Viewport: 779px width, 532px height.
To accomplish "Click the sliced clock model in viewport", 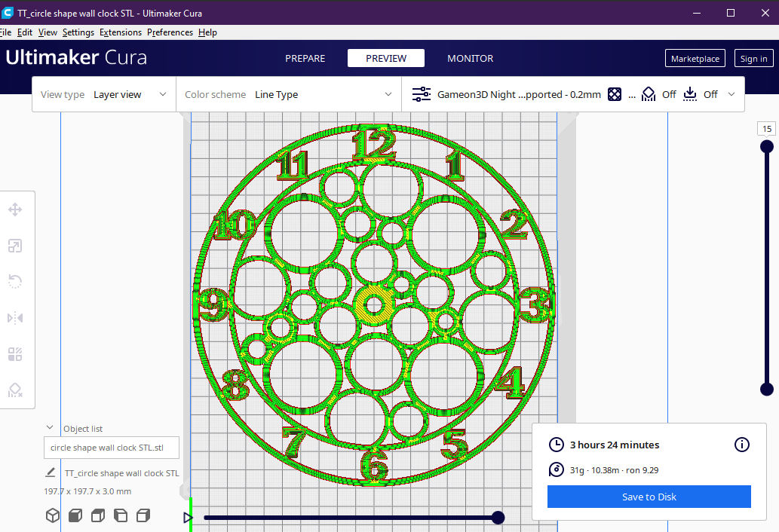I will click(373, 304).
